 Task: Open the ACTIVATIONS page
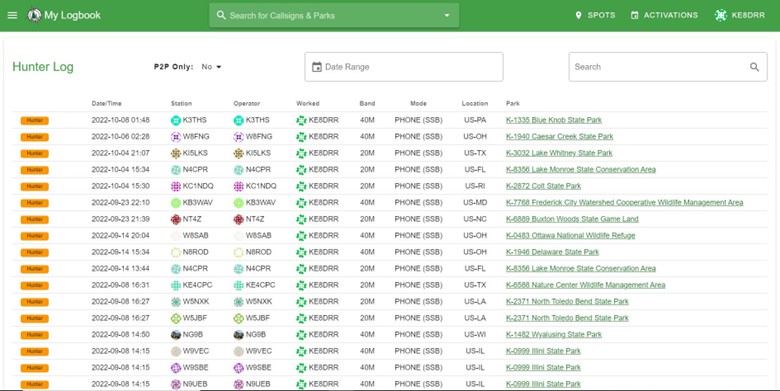tap(664, 15)
